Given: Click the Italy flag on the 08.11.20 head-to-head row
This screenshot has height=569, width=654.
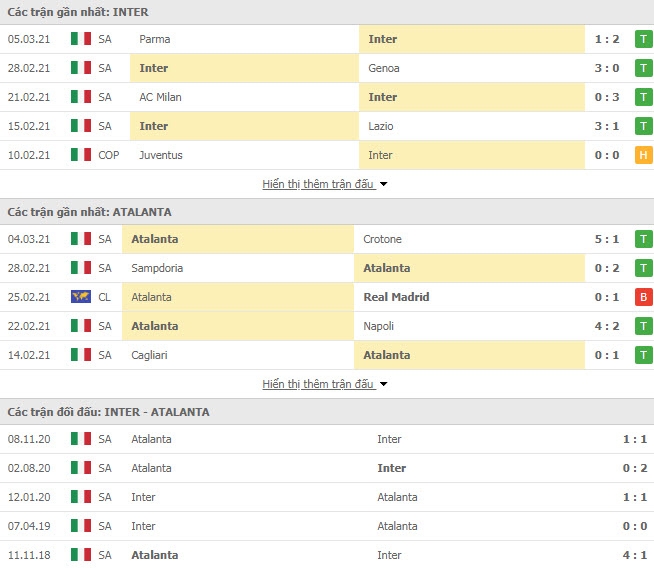Looking at the screenshot, I should tap(81, 439).
